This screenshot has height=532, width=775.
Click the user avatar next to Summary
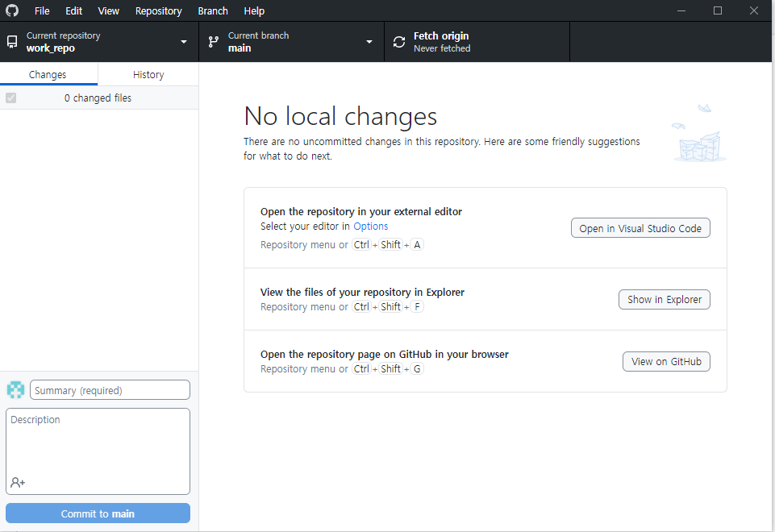tap(16, 390)
